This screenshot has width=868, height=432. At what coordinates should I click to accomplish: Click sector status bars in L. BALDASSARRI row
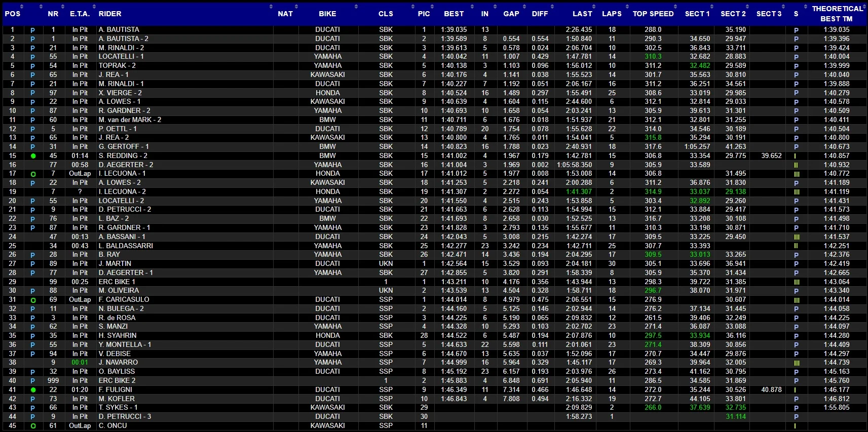[x=796, y=246]
